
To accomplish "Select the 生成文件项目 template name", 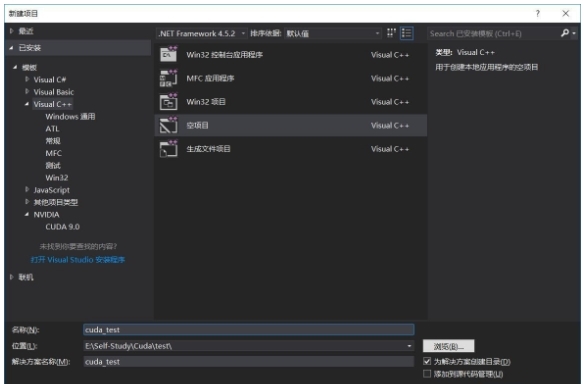I will click(208, 149).
